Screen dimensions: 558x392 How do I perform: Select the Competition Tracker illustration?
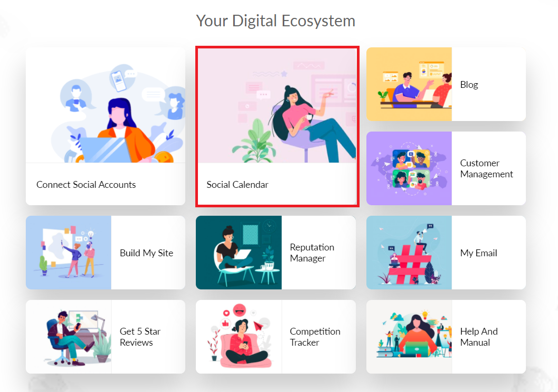point(238,337)
